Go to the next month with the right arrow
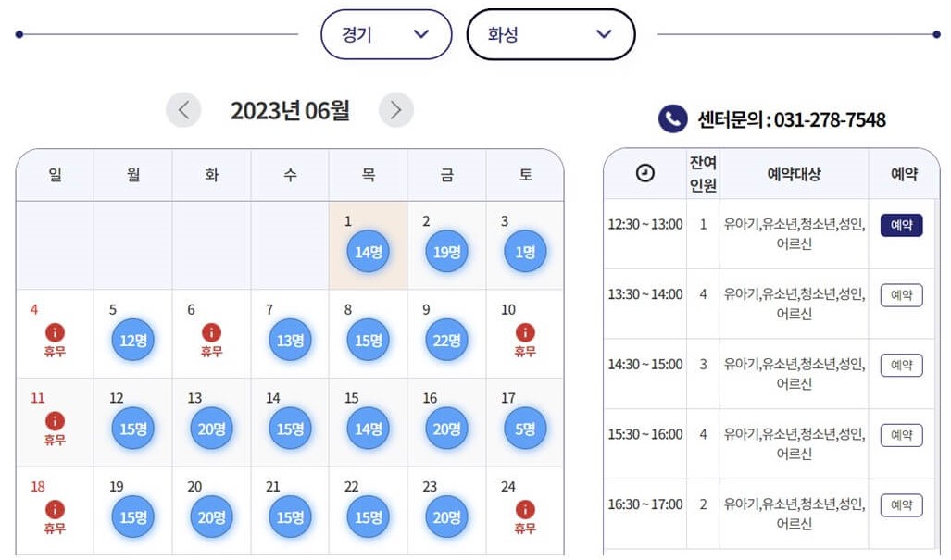The height and width of the screenshot is (560, 951). coord(396,109)
